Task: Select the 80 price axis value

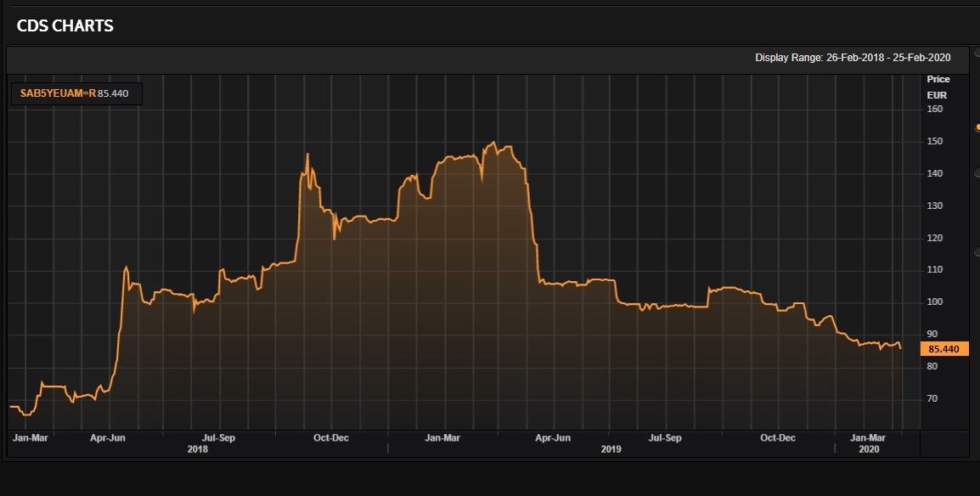Action: pos(932,366)
